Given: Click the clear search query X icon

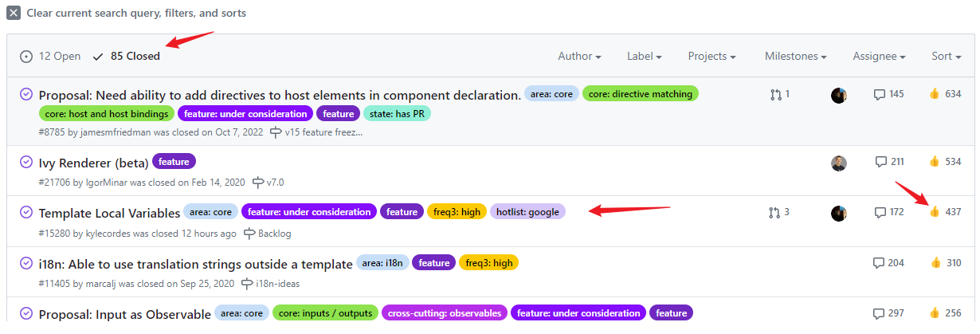Looking at the screenshot, I should [14, 13].
